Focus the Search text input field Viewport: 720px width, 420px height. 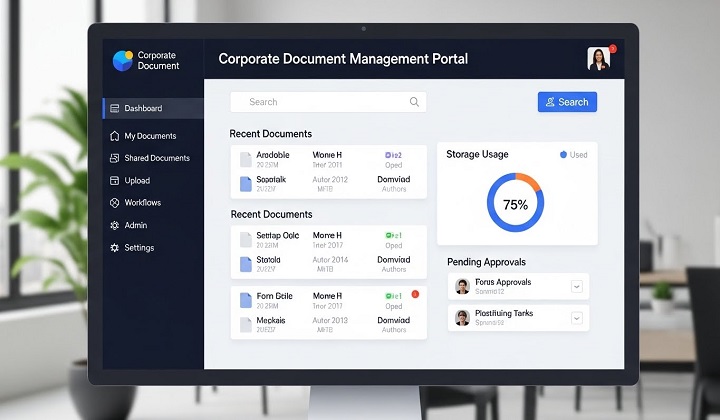click(320, 102)
